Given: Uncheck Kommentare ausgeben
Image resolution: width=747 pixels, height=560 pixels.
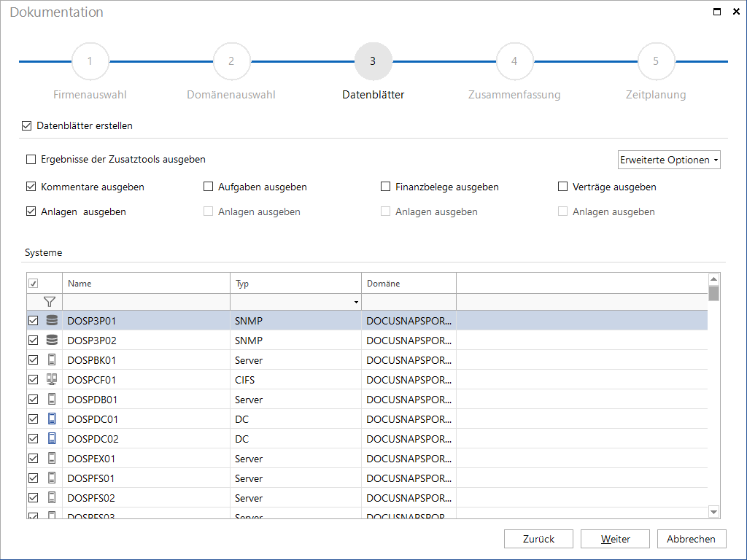Looking at the screenshot, I should 31,187.
